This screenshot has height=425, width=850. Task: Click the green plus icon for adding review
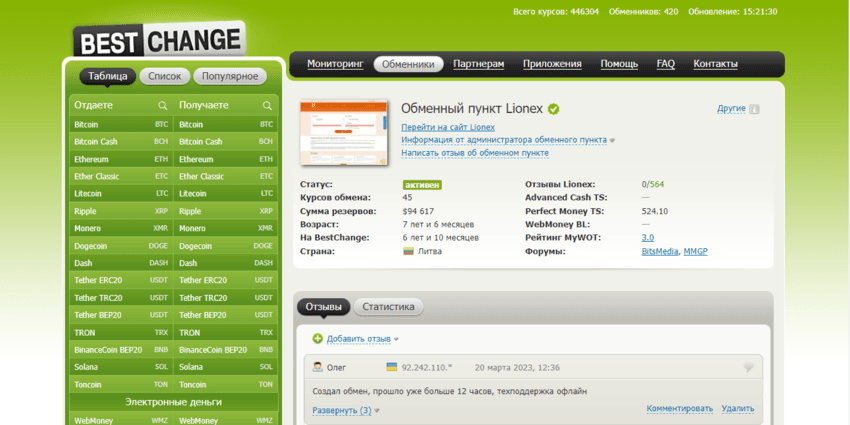[x=317, y=339]
